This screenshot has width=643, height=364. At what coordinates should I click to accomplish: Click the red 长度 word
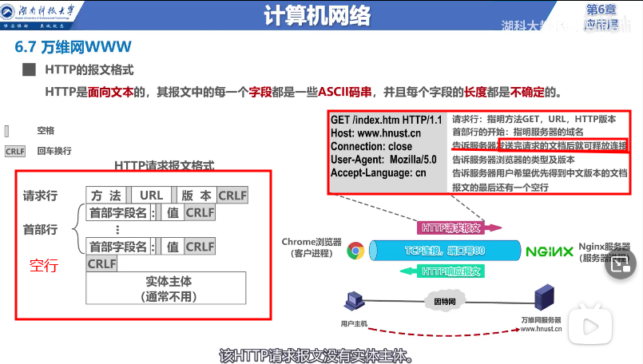(475, 92)
